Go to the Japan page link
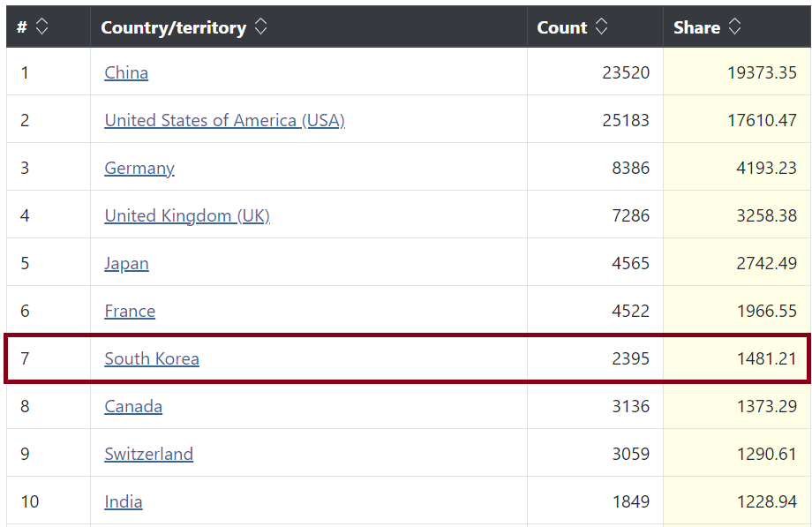Image resolution: width=812 pixels, height=527 pixels. tap(126, 263)
